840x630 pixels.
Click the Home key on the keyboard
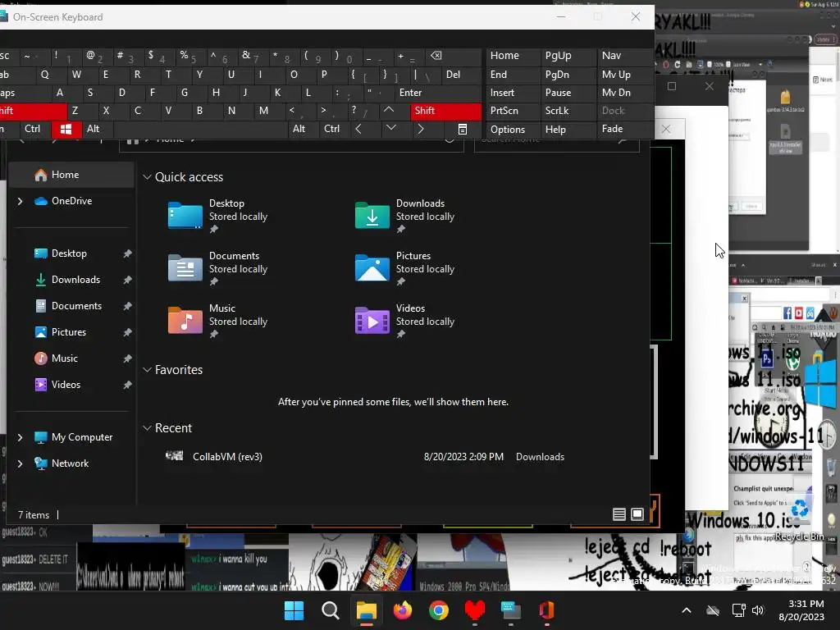coord(513,56)
